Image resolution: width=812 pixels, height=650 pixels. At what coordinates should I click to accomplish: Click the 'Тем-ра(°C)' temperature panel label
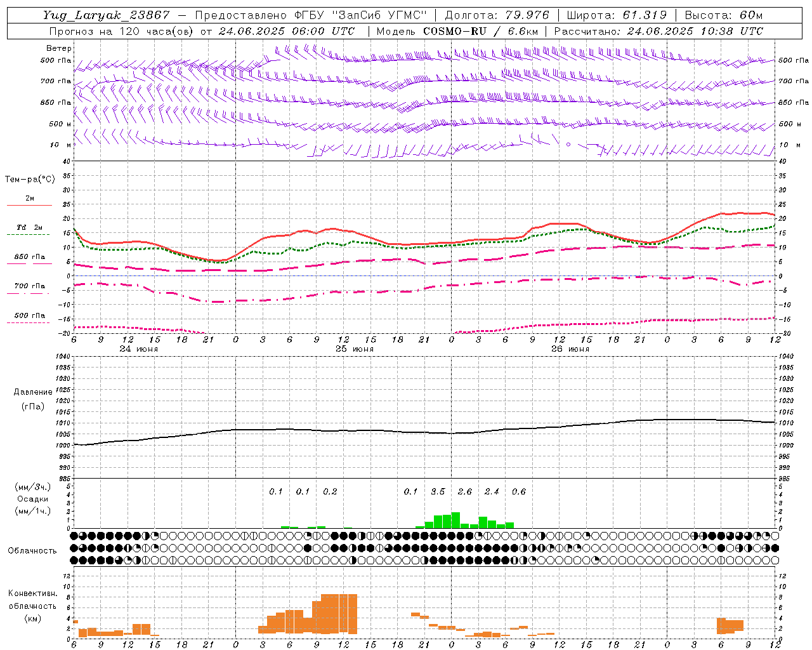click(x=30, y=180)
